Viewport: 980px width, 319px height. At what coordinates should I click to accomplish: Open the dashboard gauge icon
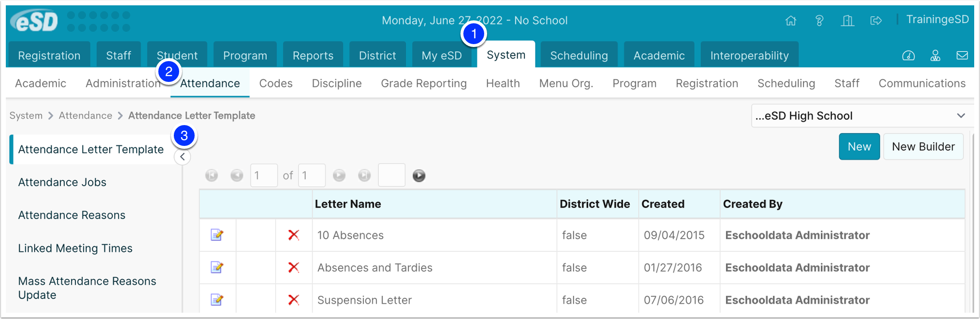pyautogui.click(x=908, y=56)
